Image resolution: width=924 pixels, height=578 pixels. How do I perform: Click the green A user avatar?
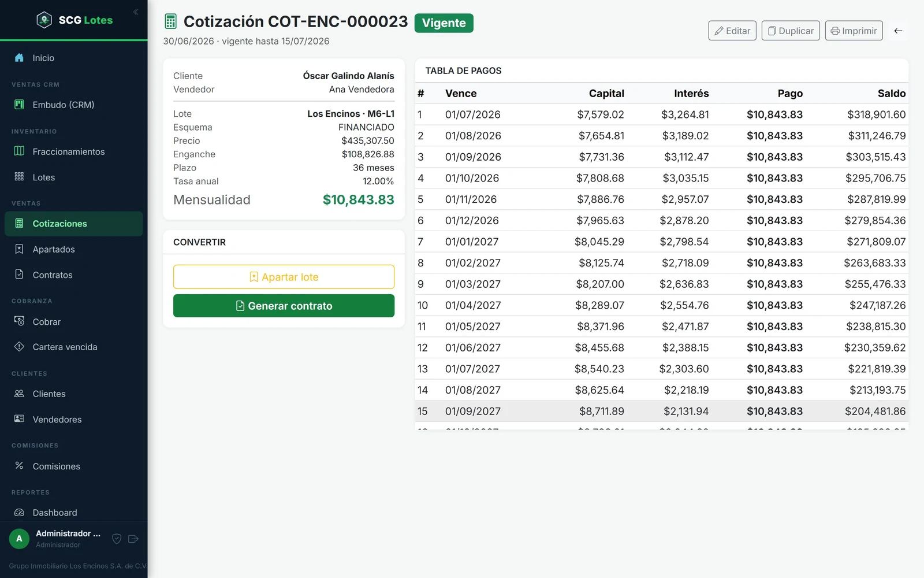[19, 539]
